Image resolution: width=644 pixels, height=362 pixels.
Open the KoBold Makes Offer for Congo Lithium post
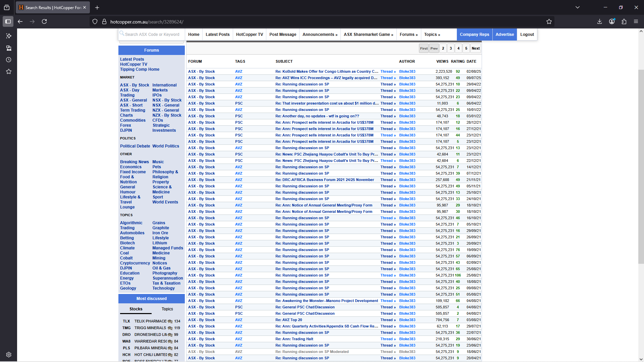coord(327,71)
